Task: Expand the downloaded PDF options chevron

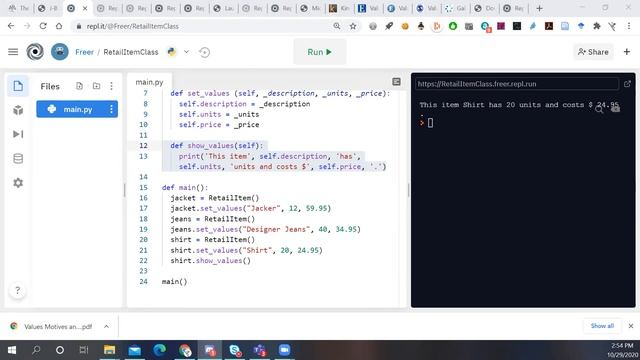Action: click(x=106, y=327)
